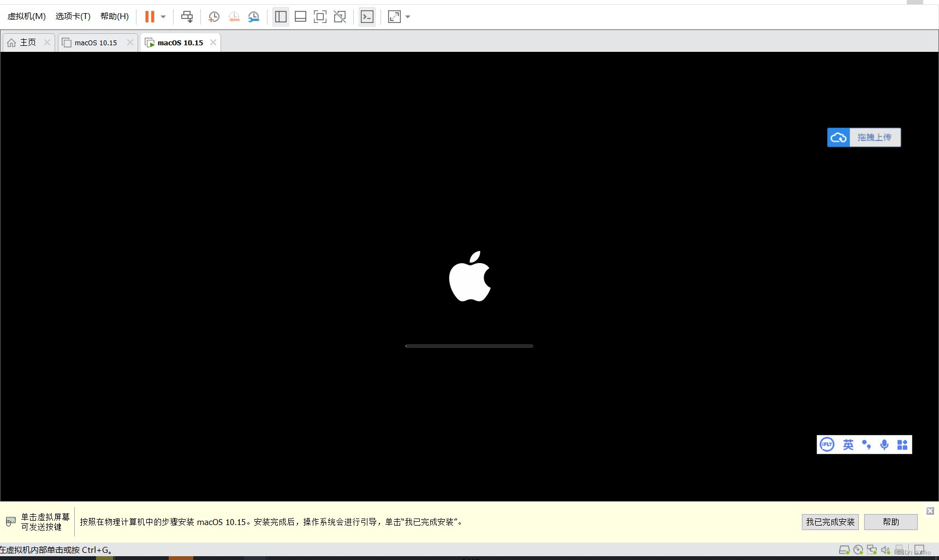Click the USB device status icon
Viewport: 939px width, 560px height.
tap(900, 550)
